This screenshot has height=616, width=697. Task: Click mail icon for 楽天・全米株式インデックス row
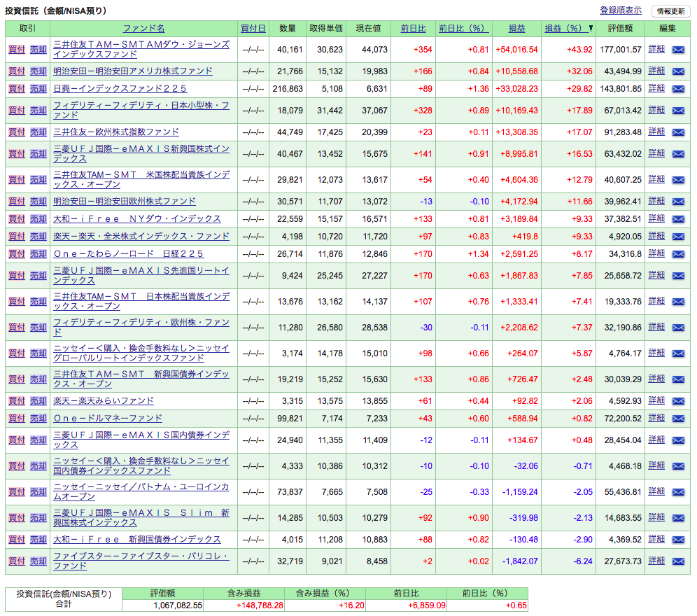(678, 237)
